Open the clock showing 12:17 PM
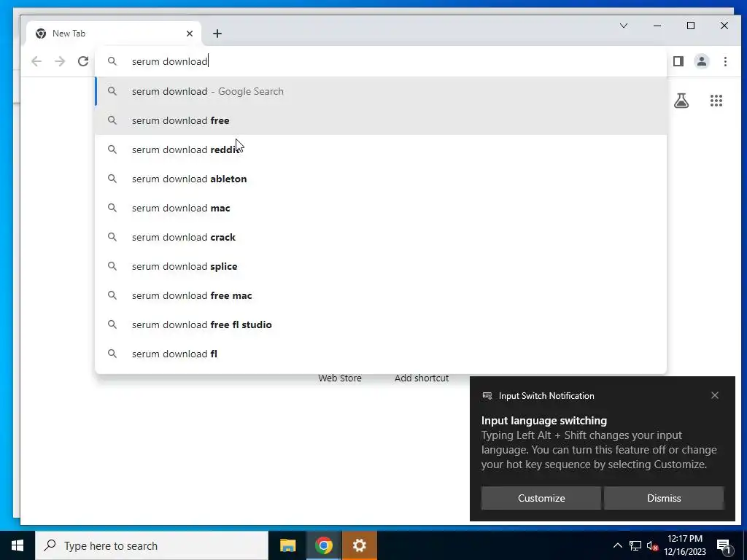Image resolution: width=747 pixels, height=560 pixels. (x=685, y=545)
